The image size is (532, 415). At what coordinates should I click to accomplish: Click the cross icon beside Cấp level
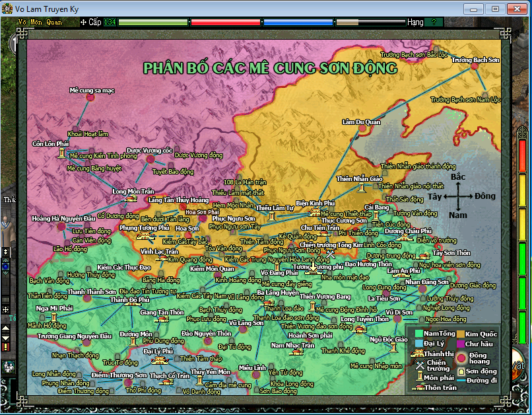tap(83, 22)
